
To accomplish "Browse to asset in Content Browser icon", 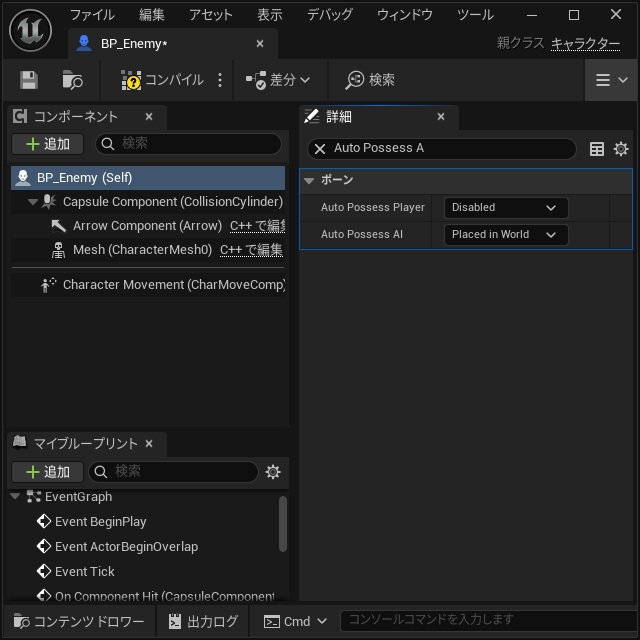I will pyautogui.click(x=72, y=80).
